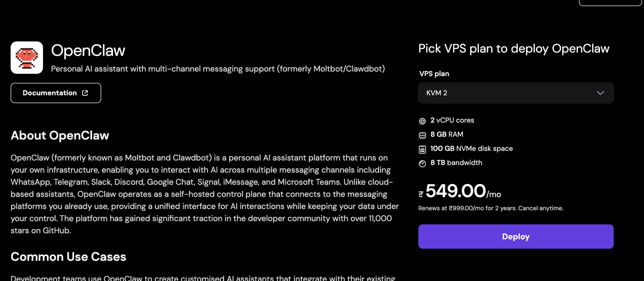Click the Common Use Cases heading
The image size is (644, 281).
pyautogui.click(x=68, y=257)
